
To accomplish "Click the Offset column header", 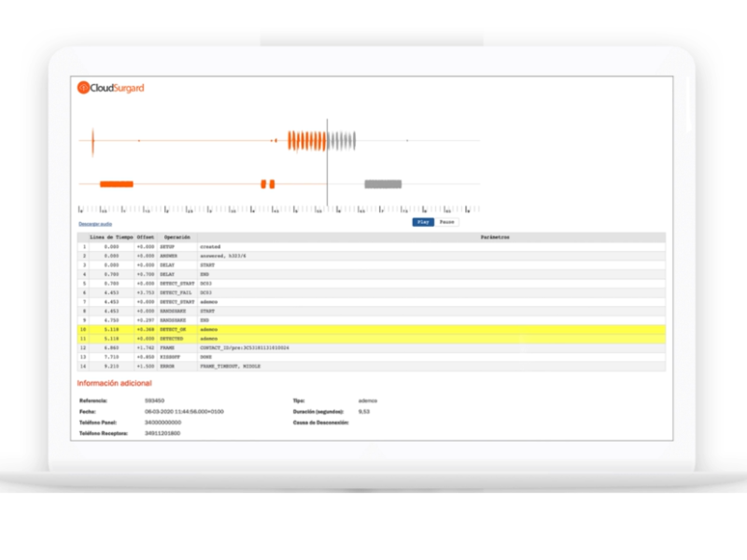I will [146, 238].
